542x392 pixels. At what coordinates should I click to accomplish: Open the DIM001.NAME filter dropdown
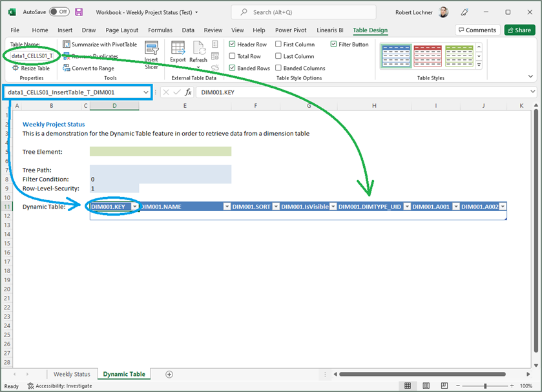(x=227, y=207)
